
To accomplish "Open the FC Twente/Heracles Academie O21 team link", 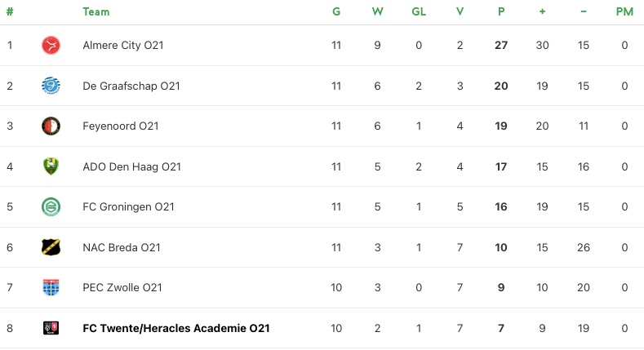I will coord(176,328).
